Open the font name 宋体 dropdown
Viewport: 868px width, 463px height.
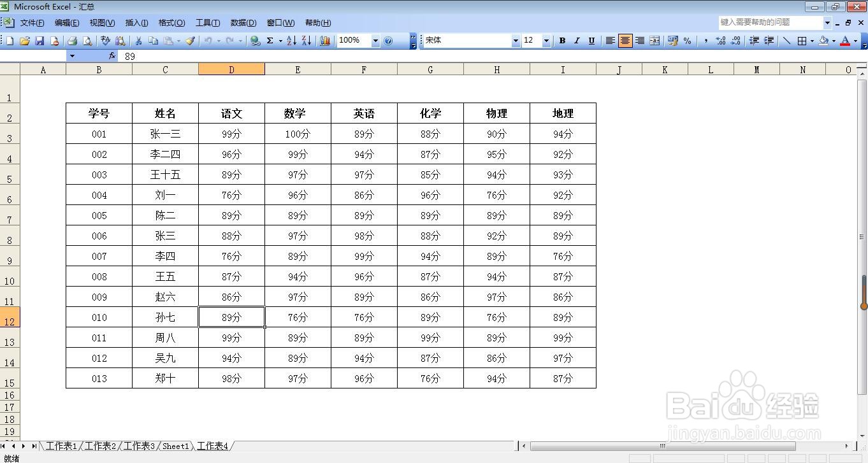(x=516, y=40)
